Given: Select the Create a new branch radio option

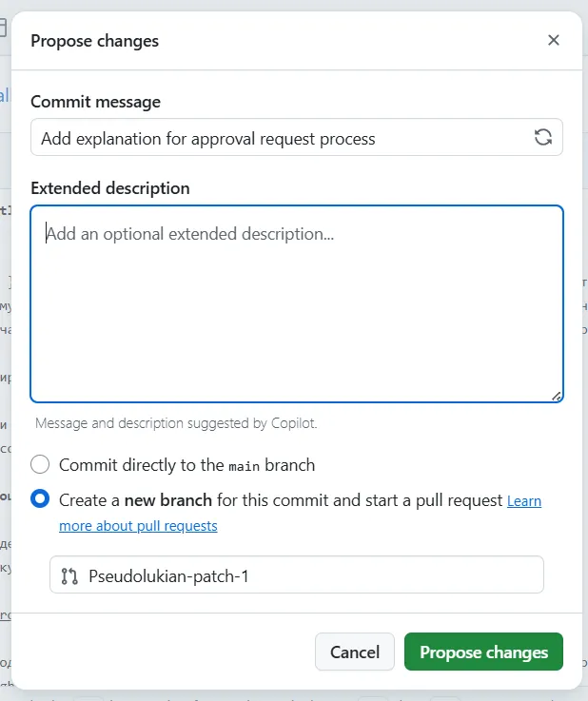Looking at the screenshot, I should [x=40, y=499].
